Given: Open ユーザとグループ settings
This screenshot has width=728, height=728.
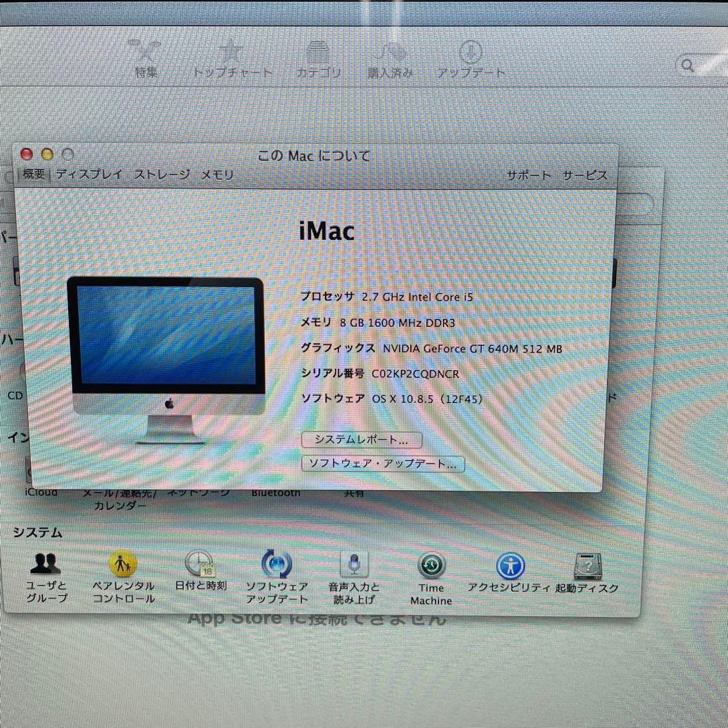Looking at the screenshot, I should (x=45, y=568).
